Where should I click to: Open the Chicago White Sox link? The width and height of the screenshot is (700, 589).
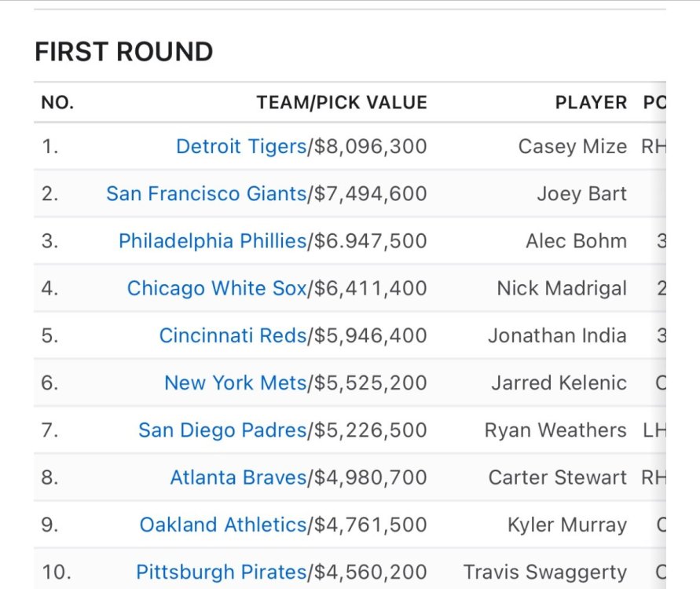click(x=217, y=288)
